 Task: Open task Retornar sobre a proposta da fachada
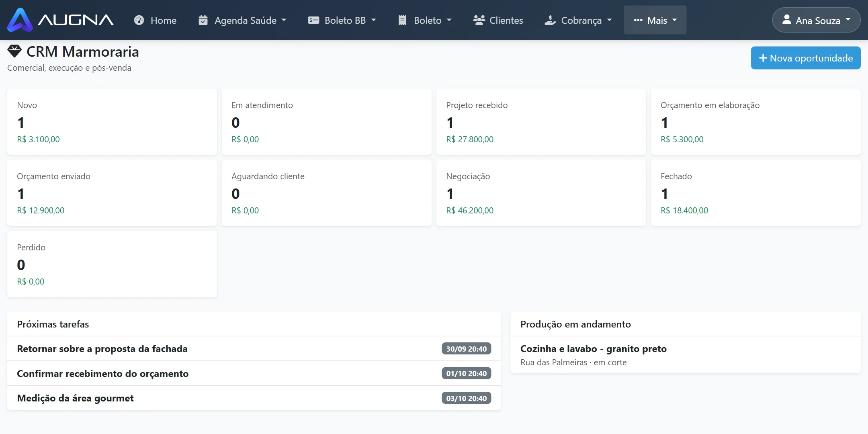coord(254,349)
